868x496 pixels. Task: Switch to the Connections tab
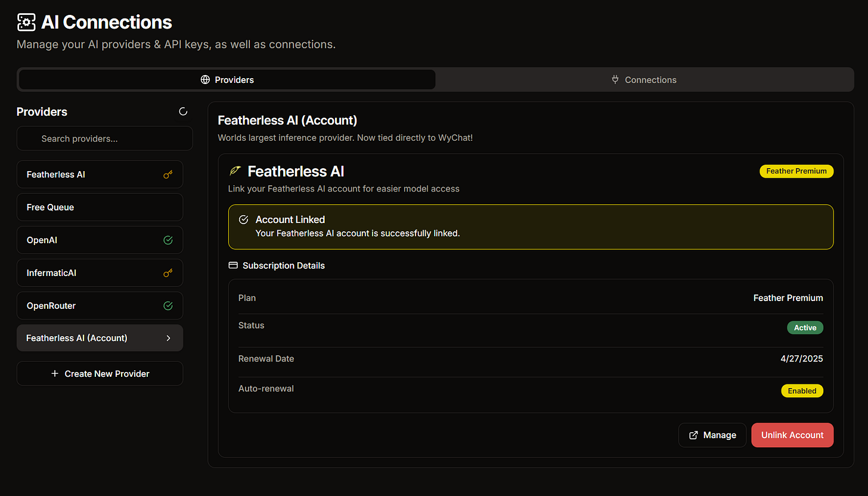tap(644, 79)
